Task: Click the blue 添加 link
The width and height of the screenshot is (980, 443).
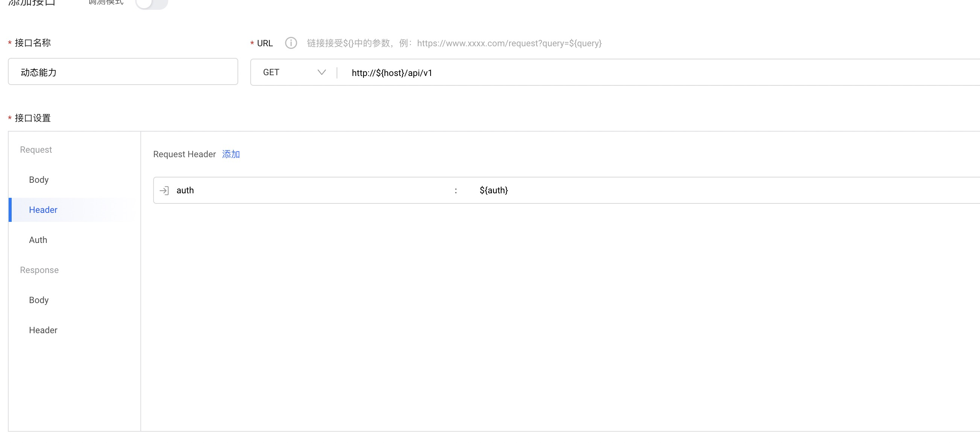Action: pyautogui.click(x=231, y=154)
